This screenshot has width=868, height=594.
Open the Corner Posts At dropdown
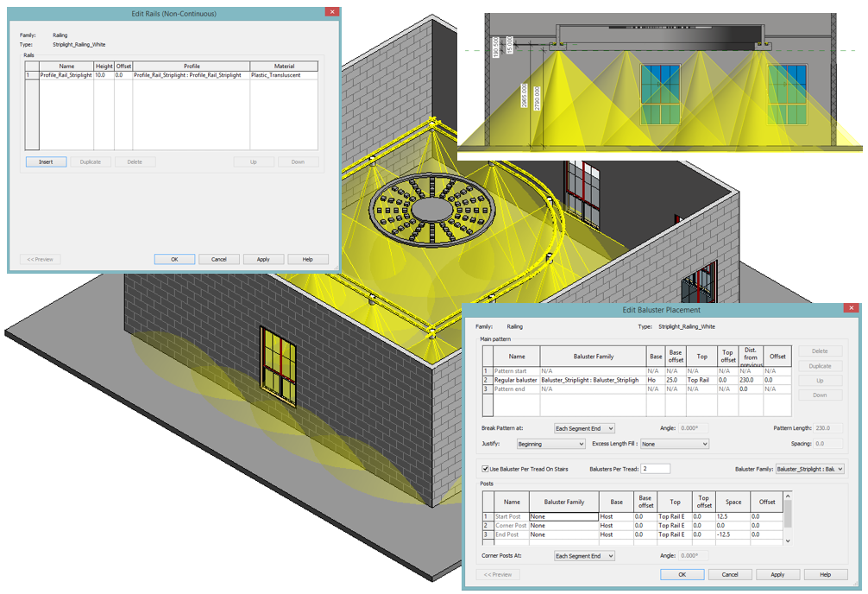click(585, 556)
